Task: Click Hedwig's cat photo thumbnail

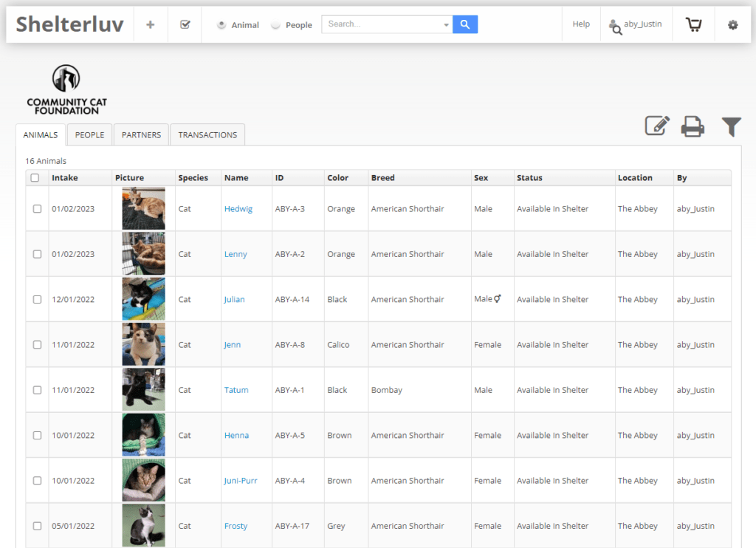Action: click(144, 208)
